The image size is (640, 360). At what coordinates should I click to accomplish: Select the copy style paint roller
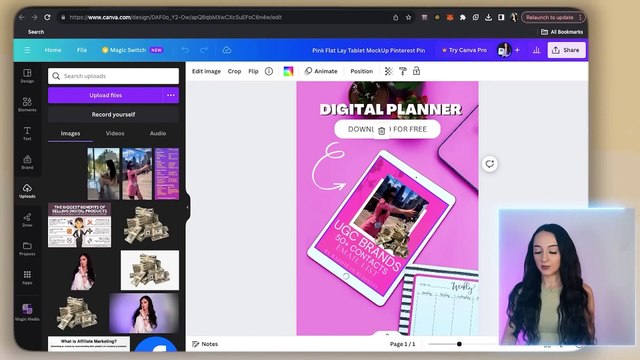coord(402,71)
